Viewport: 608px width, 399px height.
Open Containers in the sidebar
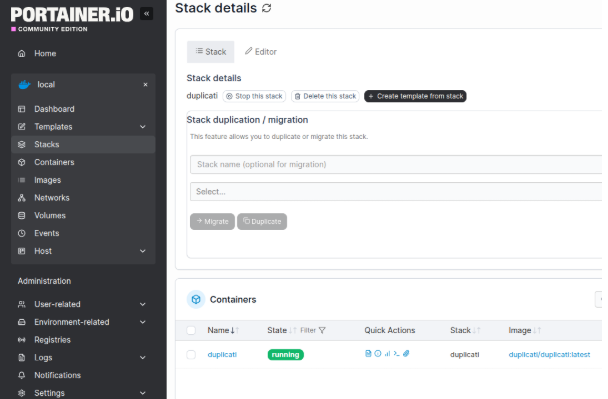tap(54, 162)
